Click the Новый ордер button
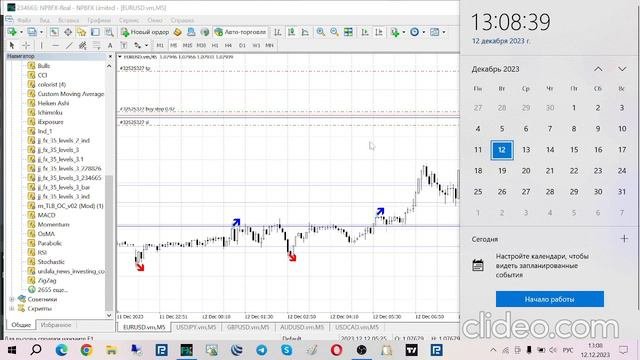The width and height of the screenshot is (640, 360). point(145,32)
